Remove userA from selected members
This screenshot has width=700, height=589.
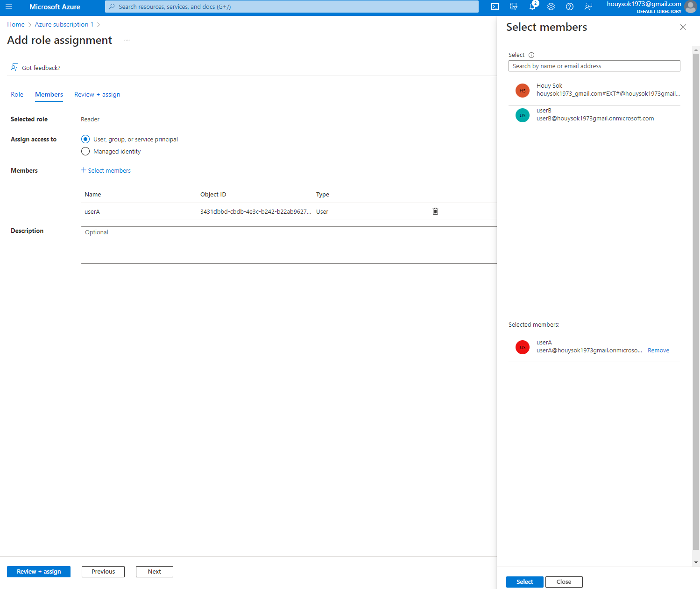658,350
